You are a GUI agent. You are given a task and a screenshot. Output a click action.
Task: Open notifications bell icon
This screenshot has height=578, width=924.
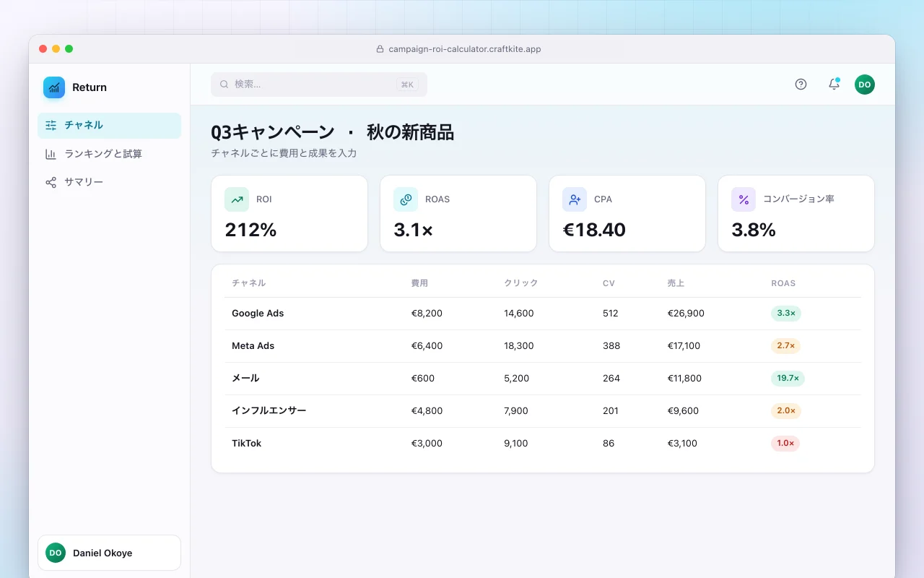coord(834,84)
